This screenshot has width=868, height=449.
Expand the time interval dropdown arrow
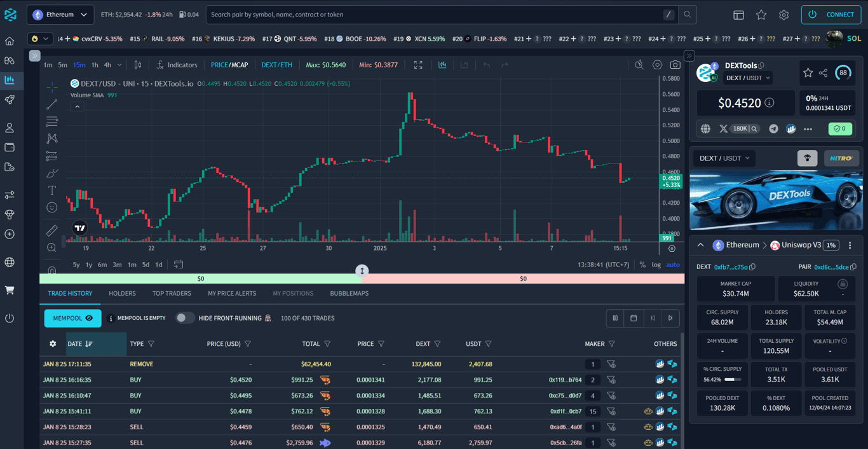point(119,65)
